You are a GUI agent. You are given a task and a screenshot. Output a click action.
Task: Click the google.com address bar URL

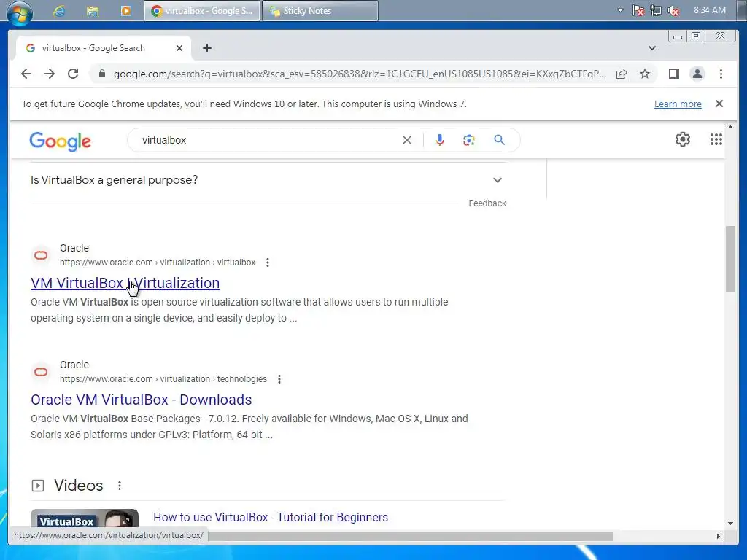click(x=360, y=74)
